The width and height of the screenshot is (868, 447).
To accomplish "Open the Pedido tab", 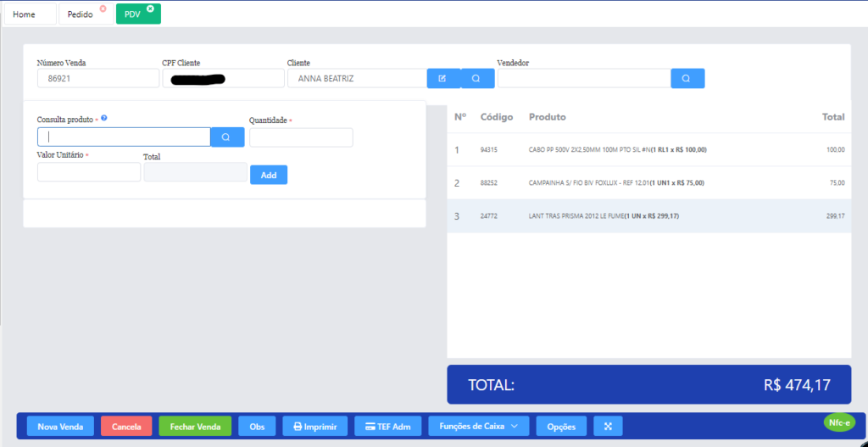I will (x=81, y=14).
